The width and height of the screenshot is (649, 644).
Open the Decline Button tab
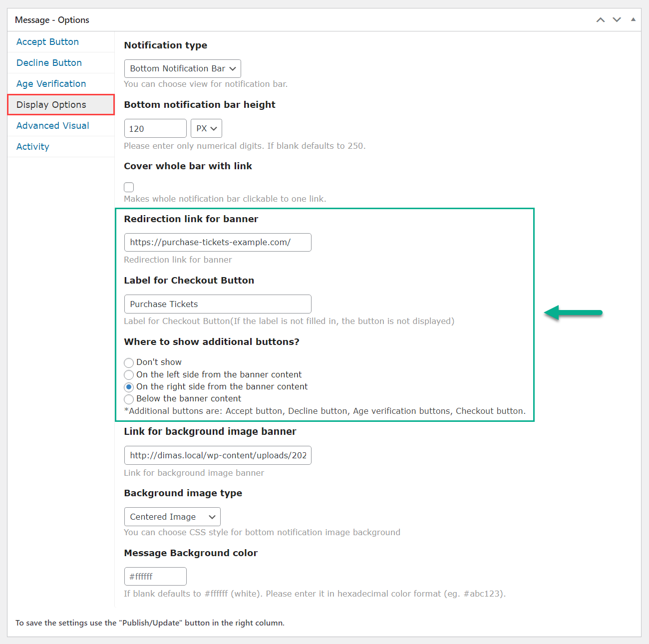click(49, 63)
